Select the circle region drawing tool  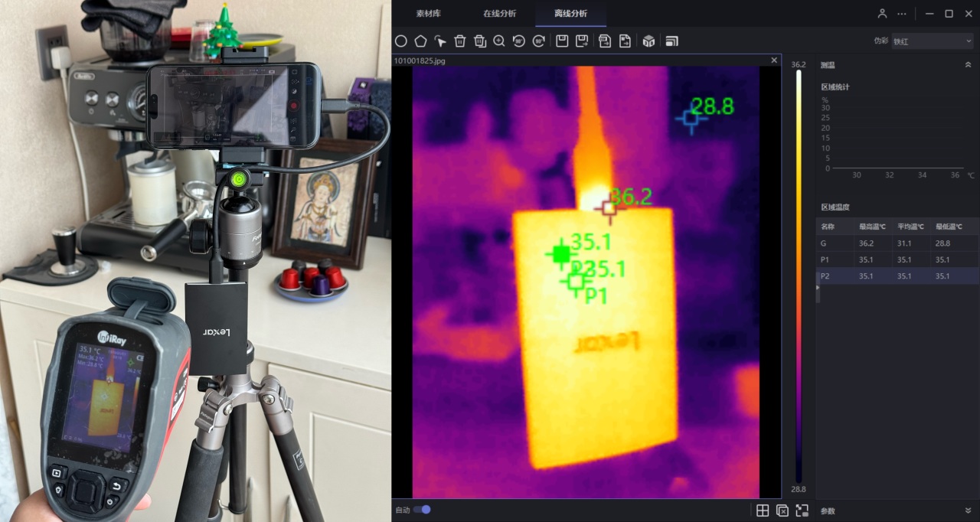[x=400, y=41]
